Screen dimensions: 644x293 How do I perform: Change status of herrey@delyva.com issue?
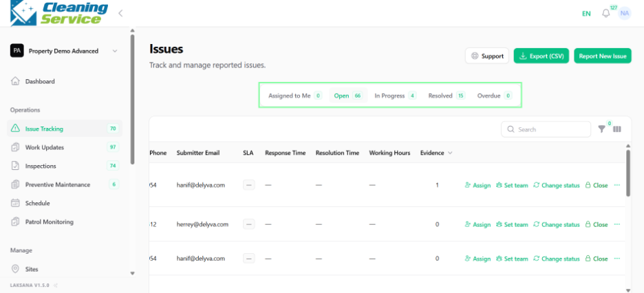(557, 224)
